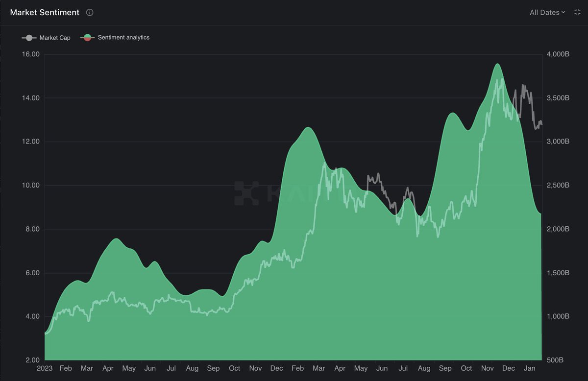Toggle the Market Cap legend series
Screen dimensions: 588x381
[46, 38]
